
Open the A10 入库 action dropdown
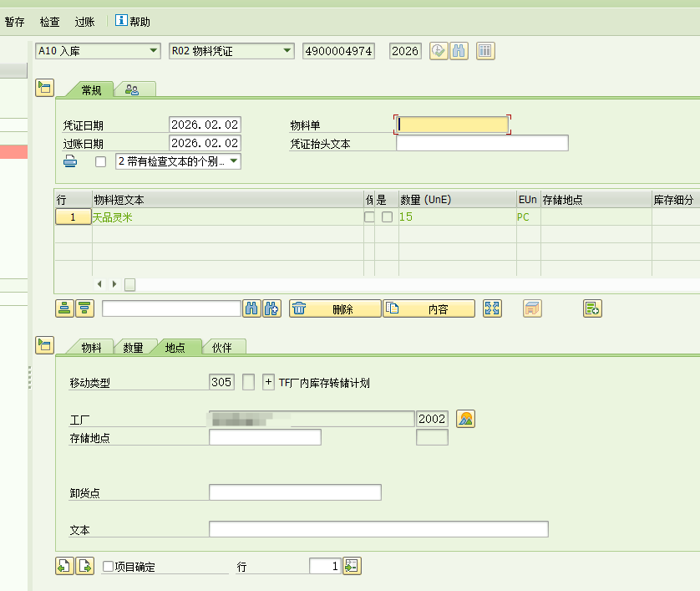click(x=153, y=51)
